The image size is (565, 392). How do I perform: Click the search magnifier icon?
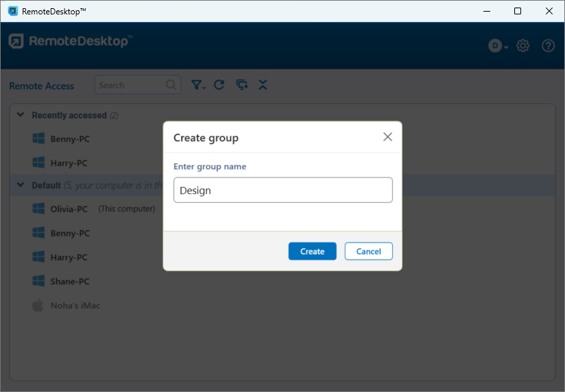pyautogui.click(x=171, y=86)
